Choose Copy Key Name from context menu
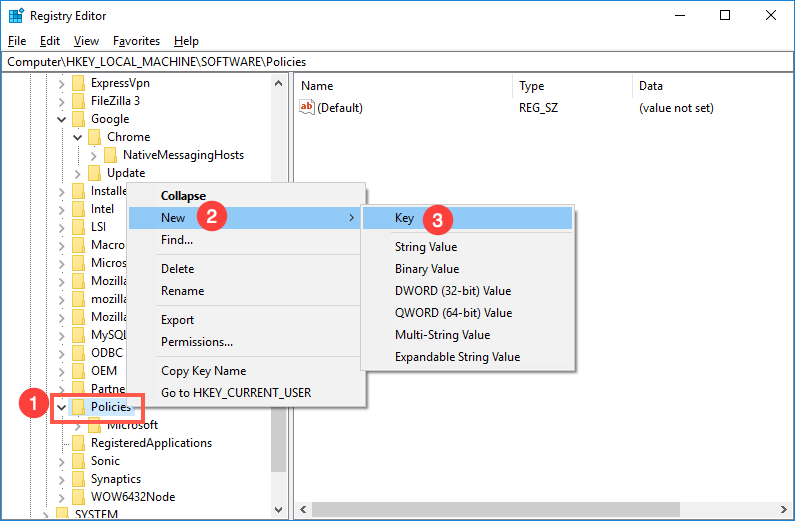This screenshot has height=521, width=795. click(203, 371)
